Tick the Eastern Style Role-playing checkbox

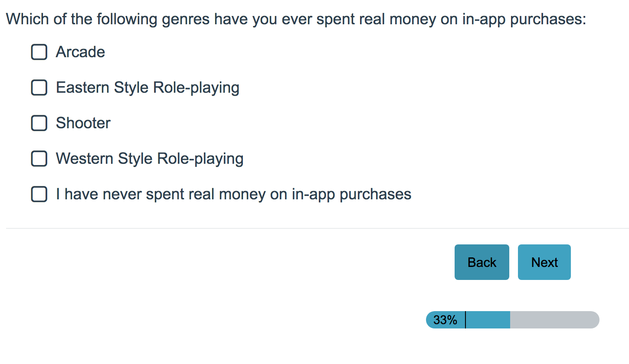(x=39, y=88)
